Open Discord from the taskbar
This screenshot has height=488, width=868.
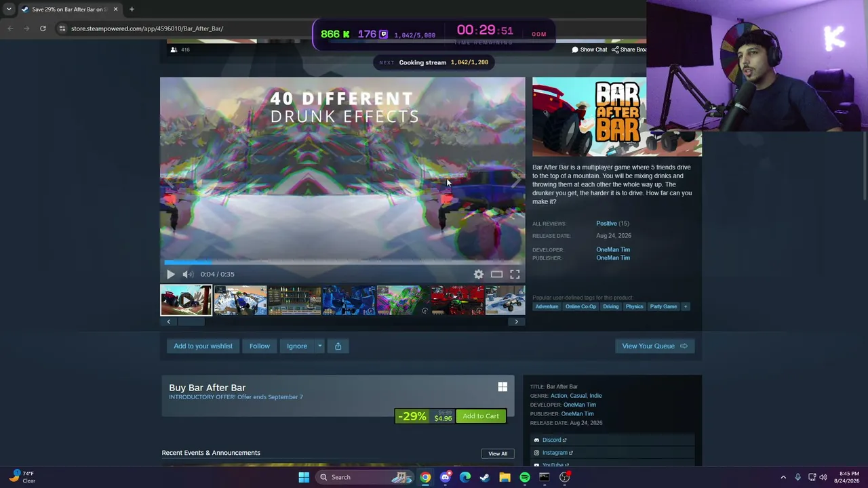click(x=445, y=477)
